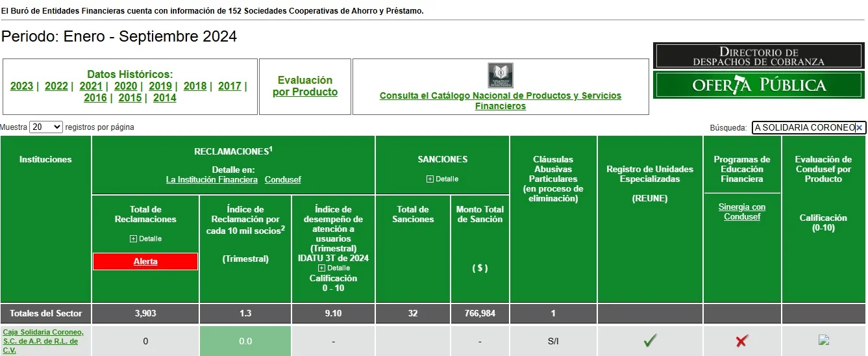This screenshot has width=868, height=356.
Task: Open Evaluación por Producto link
Action: point(305,86)
